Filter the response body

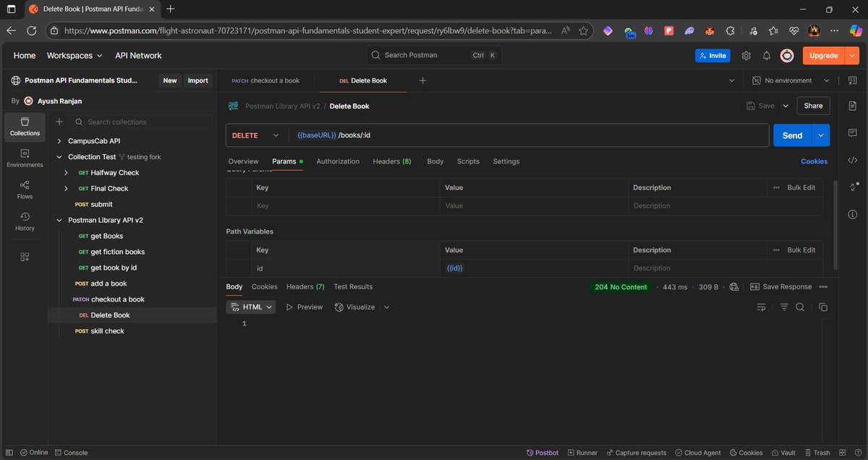coord(784,307)
